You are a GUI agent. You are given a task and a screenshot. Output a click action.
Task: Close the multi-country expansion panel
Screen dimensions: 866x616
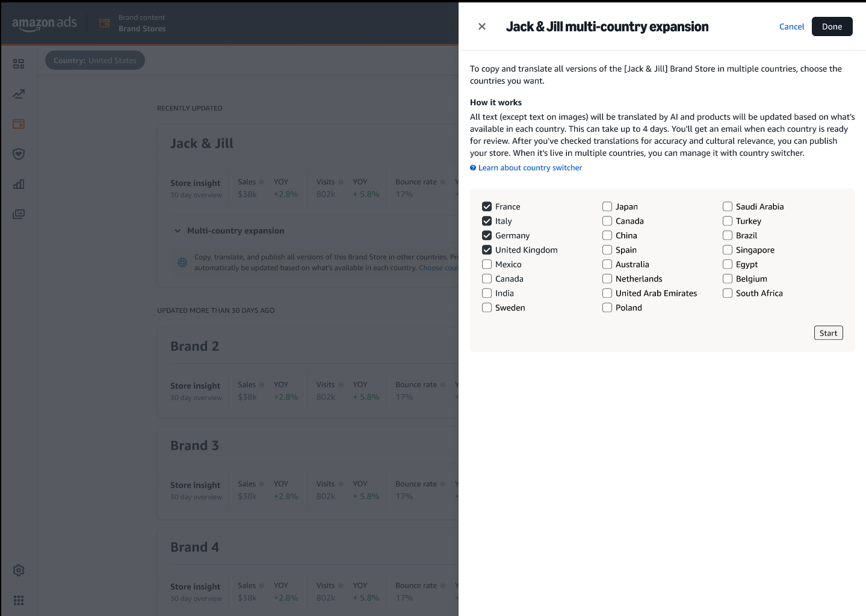click(482, 26)
